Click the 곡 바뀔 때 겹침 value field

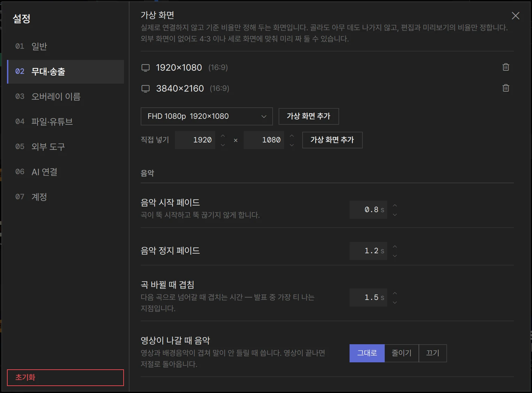368,298
